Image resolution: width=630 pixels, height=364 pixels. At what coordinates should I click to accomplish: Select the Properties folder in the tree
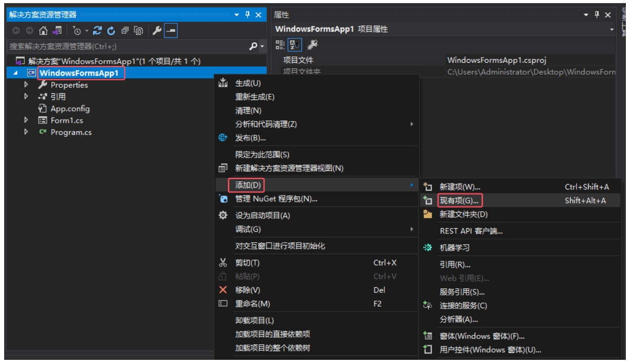point(69,85)
